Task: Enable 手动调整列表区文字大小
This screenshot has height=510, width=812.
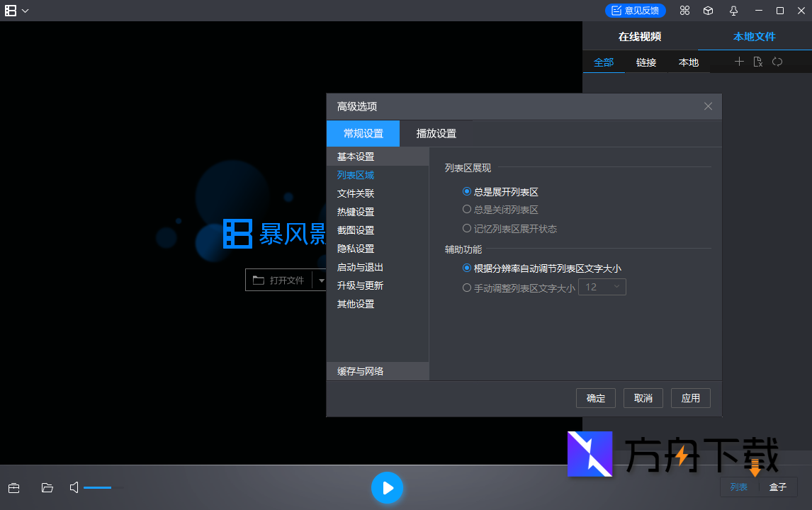Action: [466, 288]
